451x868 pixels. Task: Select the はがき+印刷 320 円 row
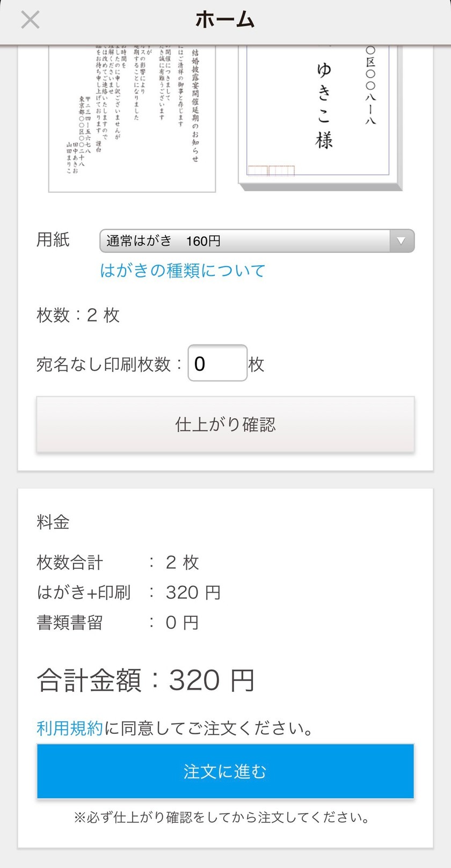click(129, 593)
